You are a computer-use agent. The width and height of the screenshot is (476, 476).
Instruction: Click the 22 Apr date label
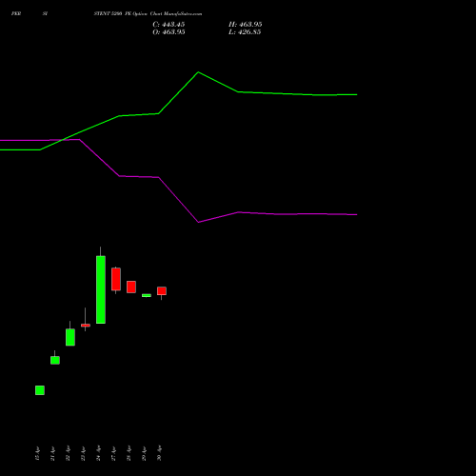68,453
